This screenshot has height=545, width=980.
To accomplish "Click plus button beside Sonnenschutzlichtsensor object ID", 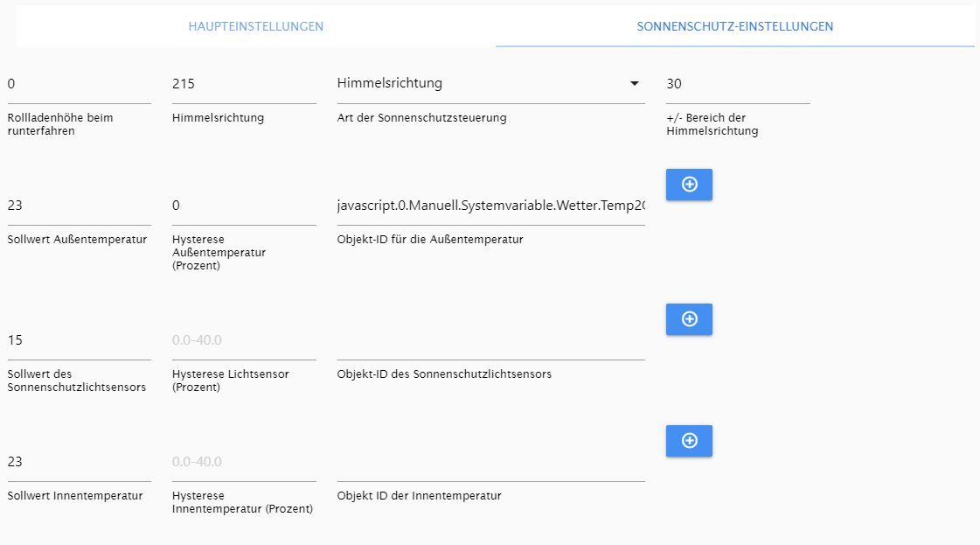I will [689, 319].
